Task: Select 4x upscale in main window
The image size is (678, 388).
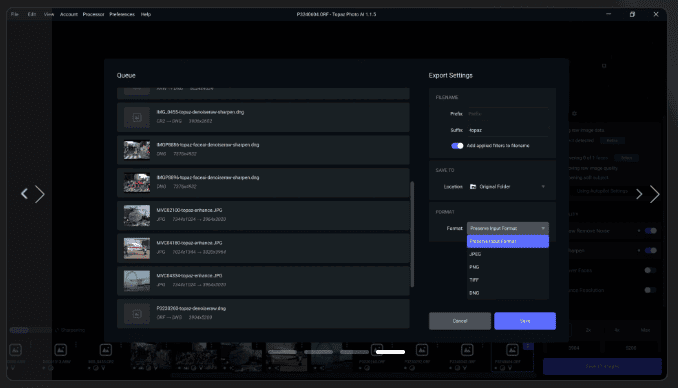Action: point(617,330)
